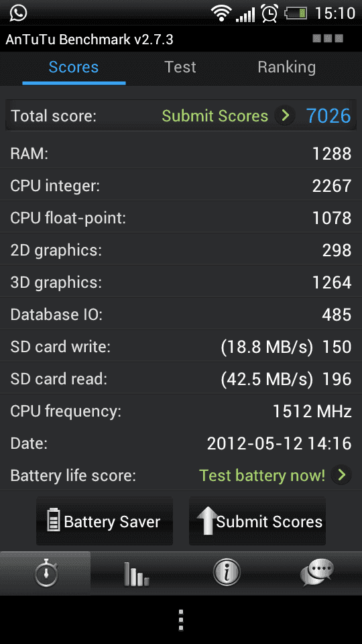Viewport: 362px width, 644px height.
Task: Tap the WhatsApp notification icon
Action: click(18, 13)
